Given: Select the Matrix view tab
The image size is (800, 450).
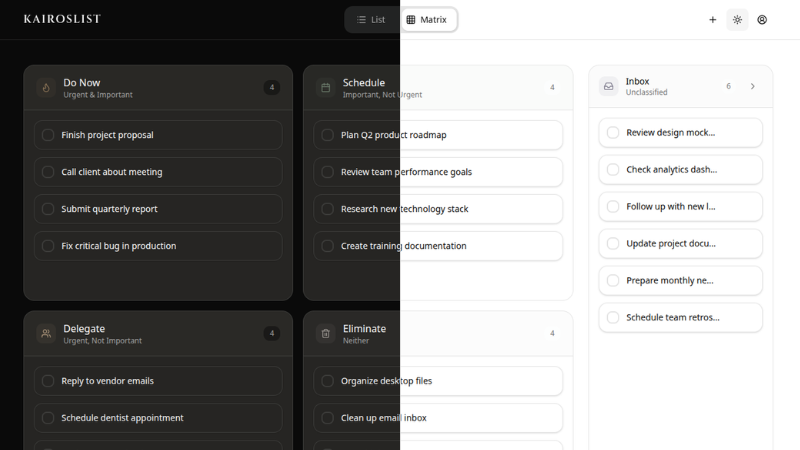Looking at the screenshot, I should tap(427, 20).
